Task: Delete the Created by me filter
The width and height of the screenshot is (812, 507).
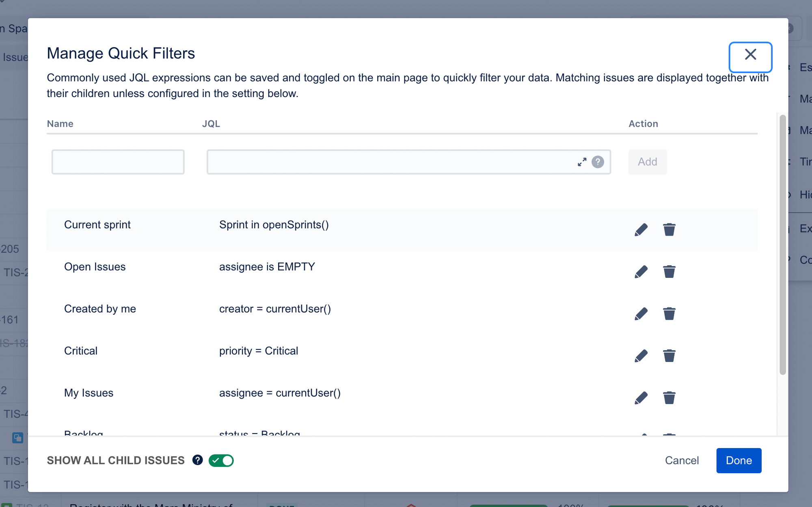Action: (x=669, y=314)
